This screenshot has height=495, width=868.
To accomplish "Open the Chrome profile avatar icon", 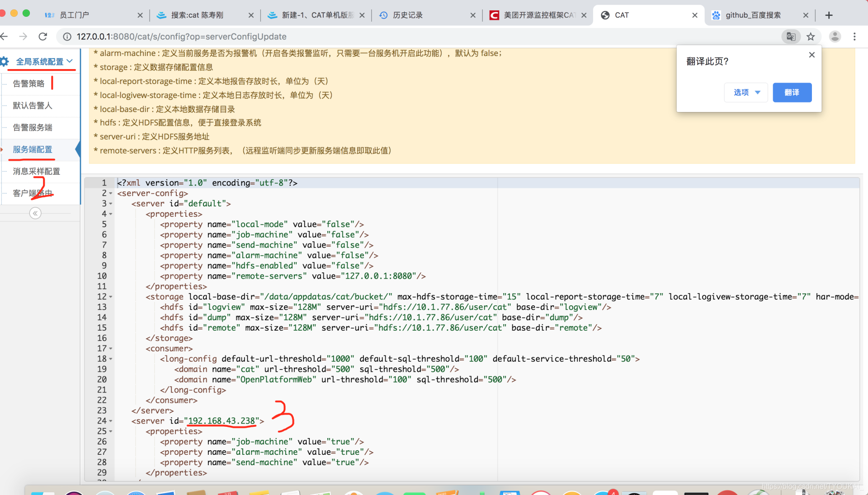I will 835,37.
